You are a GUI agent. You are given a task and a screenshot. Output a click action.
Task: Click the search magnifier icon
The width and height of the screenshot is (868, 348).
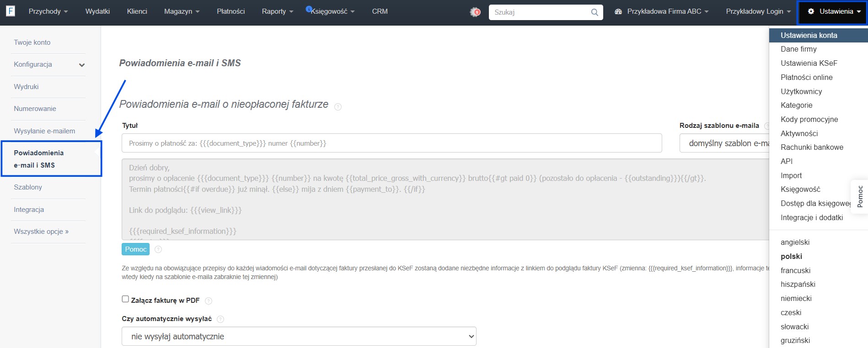pyautogui.click(x=595, y=12)
